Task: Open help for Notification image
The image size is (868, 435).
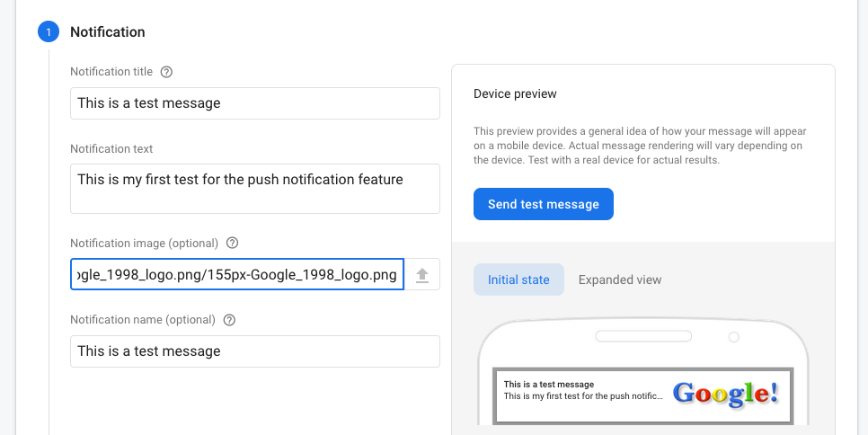Action: pyautogui.click(x=233, y=243)
